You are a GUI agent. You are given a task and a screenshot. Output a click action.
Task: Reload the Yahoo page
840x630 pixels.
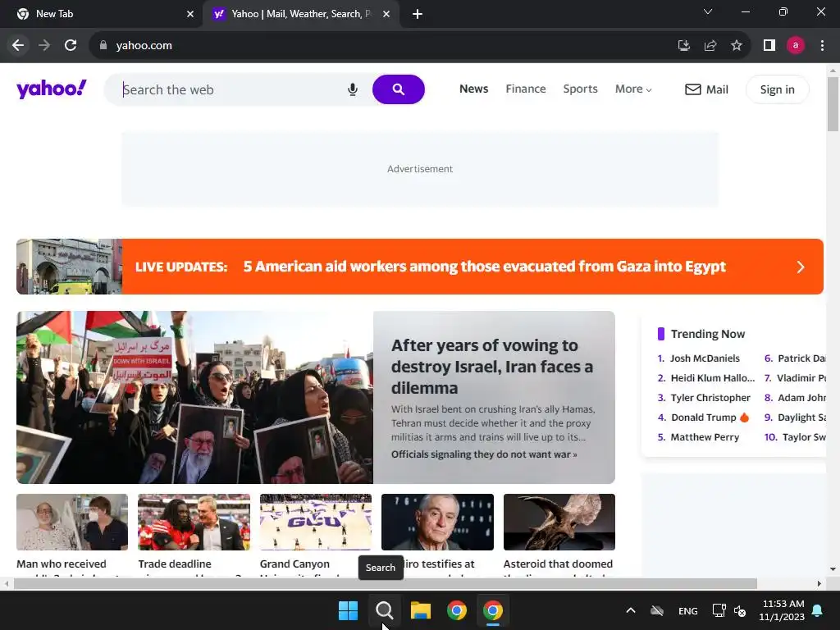click(71, 46)
